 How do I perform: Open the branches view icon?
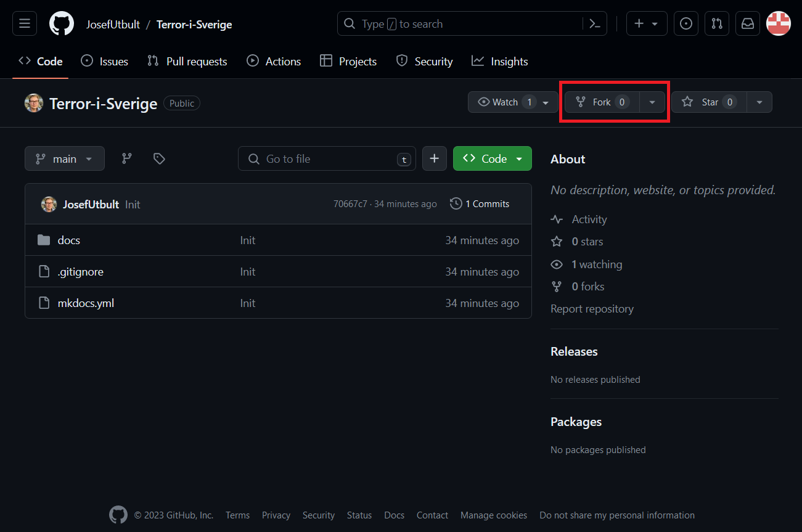pyautogui.click(x=127, y=158)
